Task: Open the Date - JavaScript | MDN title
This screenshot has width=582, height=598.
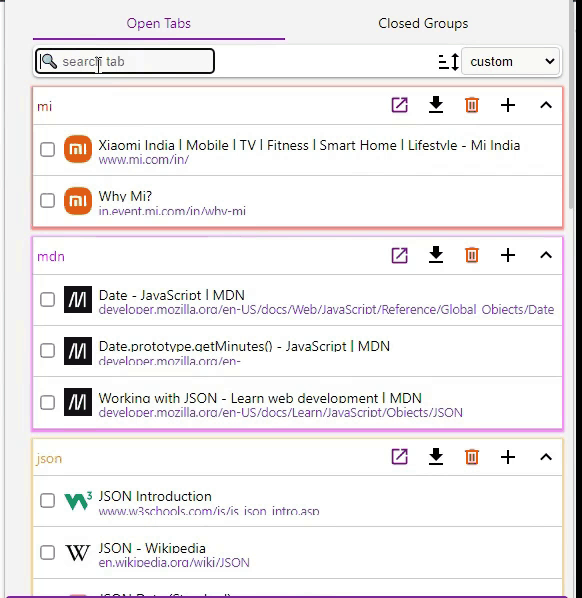Action: tap(171, 295)
